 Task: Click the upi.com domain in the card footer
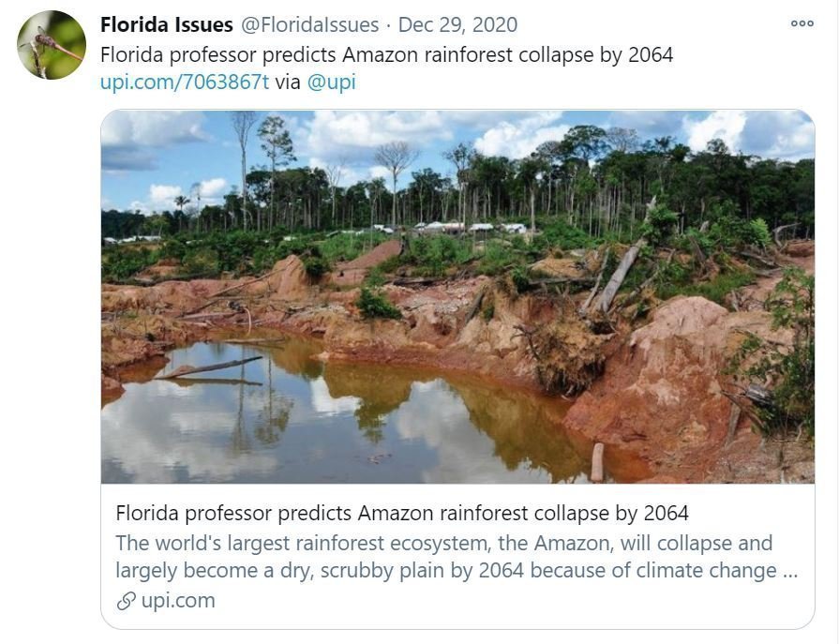point(178,601)
